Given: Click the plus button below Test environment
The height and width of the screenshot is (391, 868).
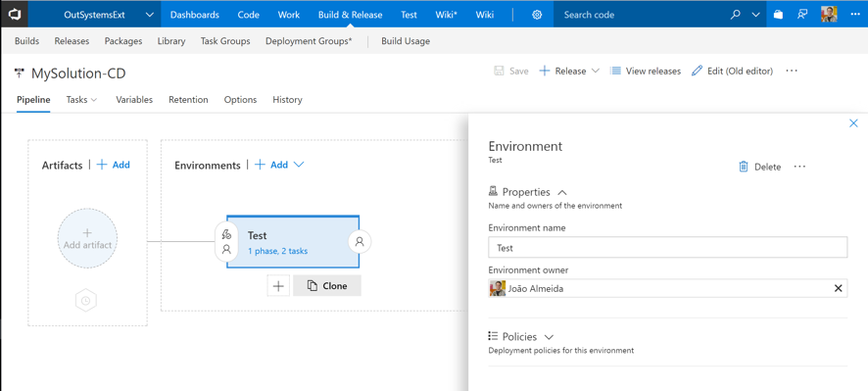Looking at the screenshot, I should (278, 286).
